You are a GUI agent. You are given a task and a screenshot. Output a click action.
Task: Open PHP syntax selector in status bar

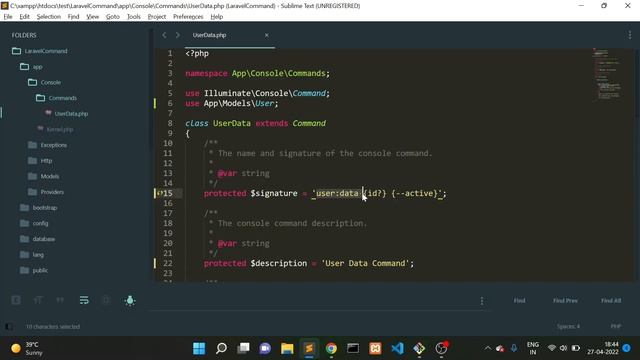tap(616, 326)
